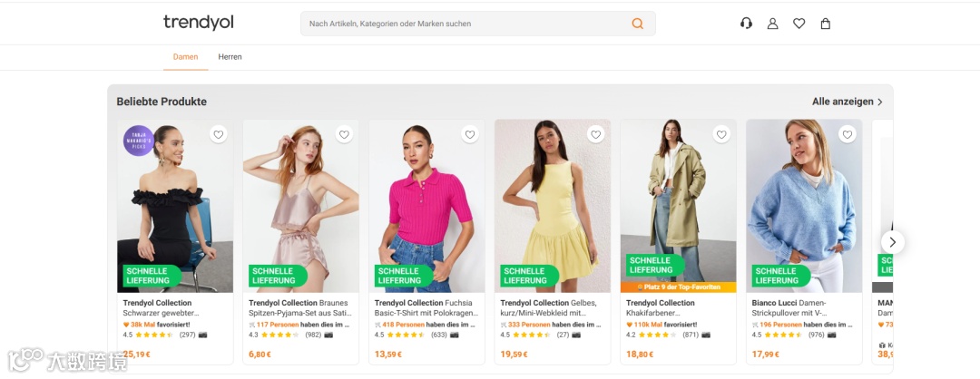Image resolution: width=980 pixels, height=379 pixels.
Task: Click Schnelle Lieferung badge on yellow dress
Action: click(x=529, y=276)
